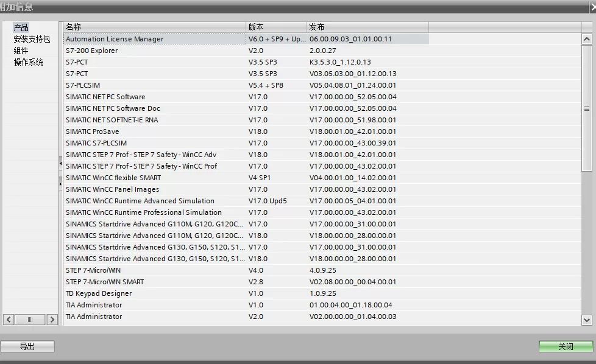Sort by the 名称 column header
The height and width of the screenshot is (364, 596).
pyautogui.click(x=154, y=27)
